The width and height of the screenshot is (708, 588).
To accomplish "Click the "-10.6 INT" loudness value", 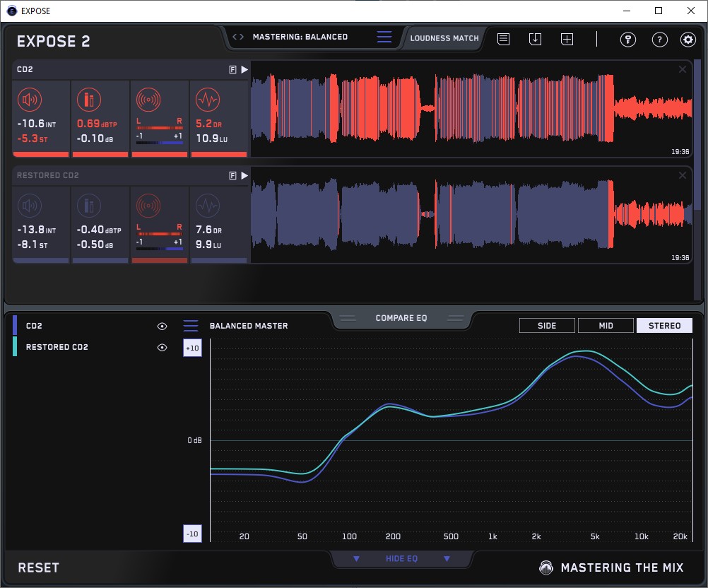I will (x=37, y=124).
